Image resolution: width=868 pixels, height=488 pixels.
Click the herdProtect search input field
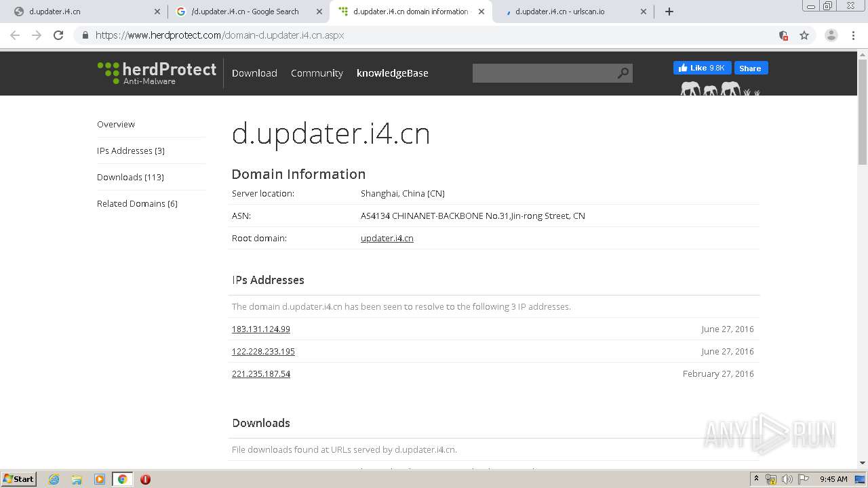click(543, 73)
